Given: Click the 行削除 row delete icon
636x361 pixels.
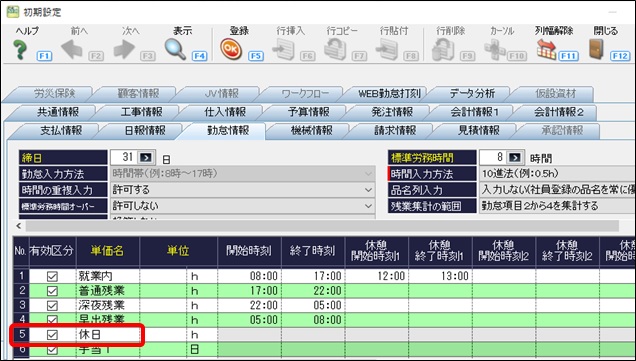Looking at the screenshot, I should coord(443,50).
